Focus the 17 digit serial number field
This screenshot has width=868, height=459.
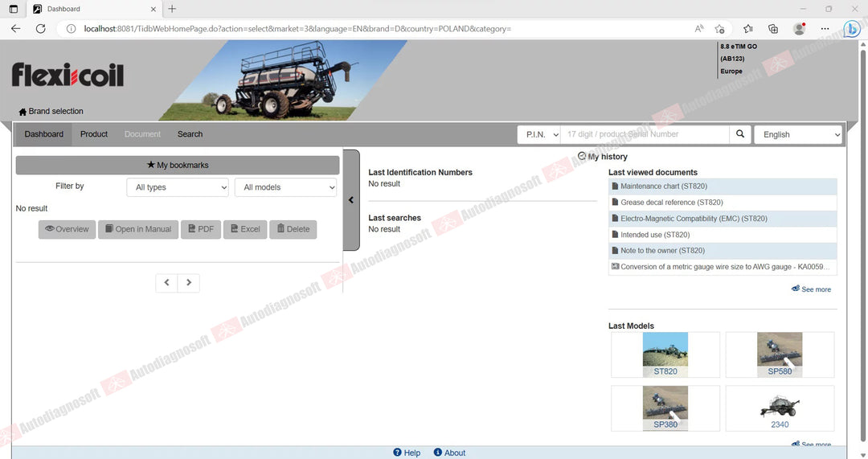[x=645, y=134]
